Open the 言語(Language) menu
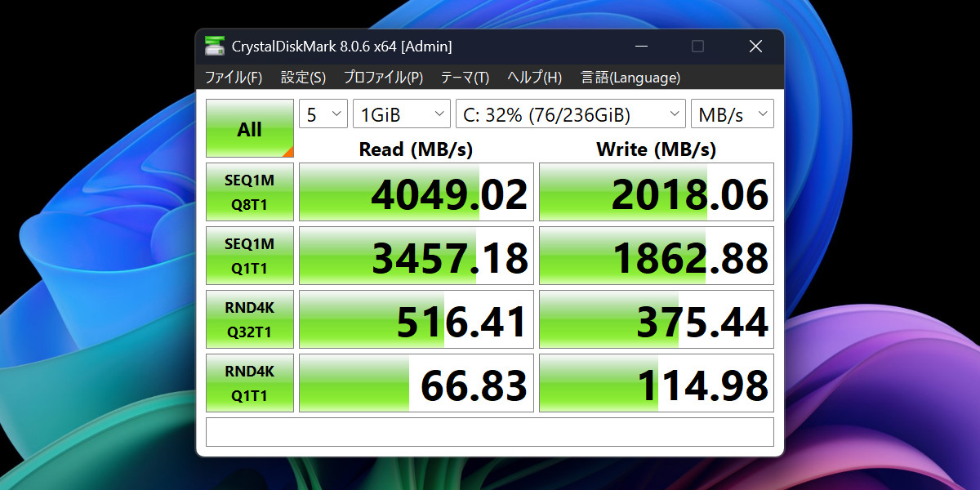 click(630, 78)
